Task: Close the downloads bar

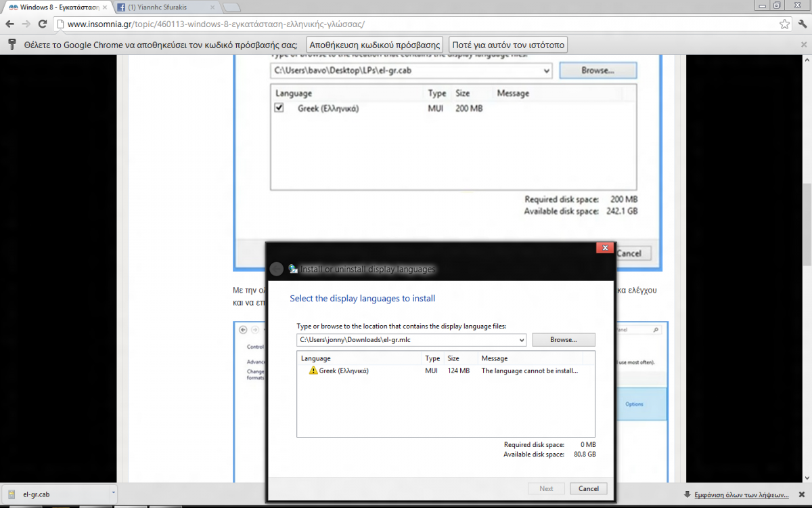Action: [803, 494]
